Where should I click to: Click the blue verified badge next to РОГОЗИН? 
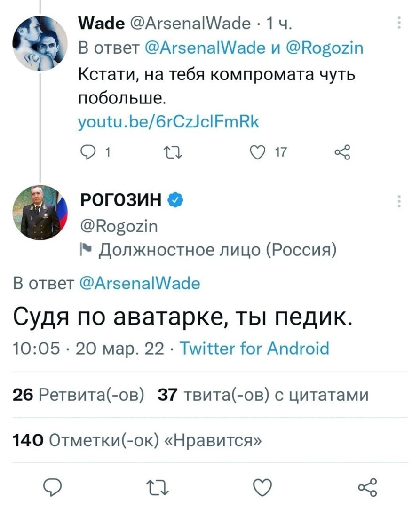pos(174,201)
